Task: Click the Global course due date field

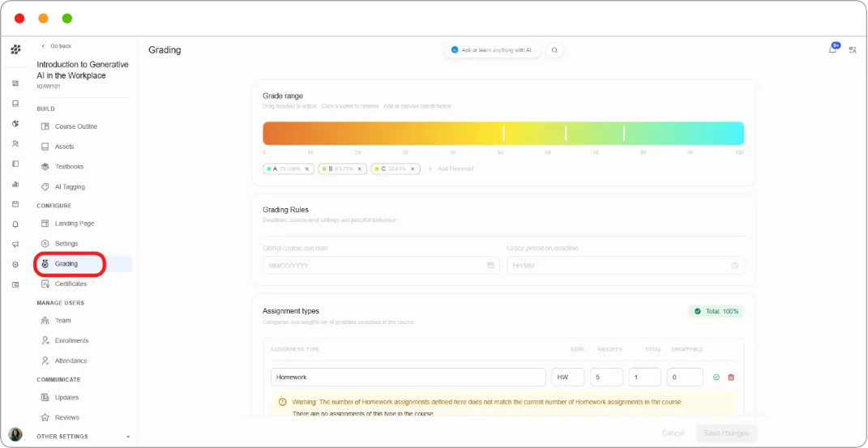Action: [x=380, y=266]
